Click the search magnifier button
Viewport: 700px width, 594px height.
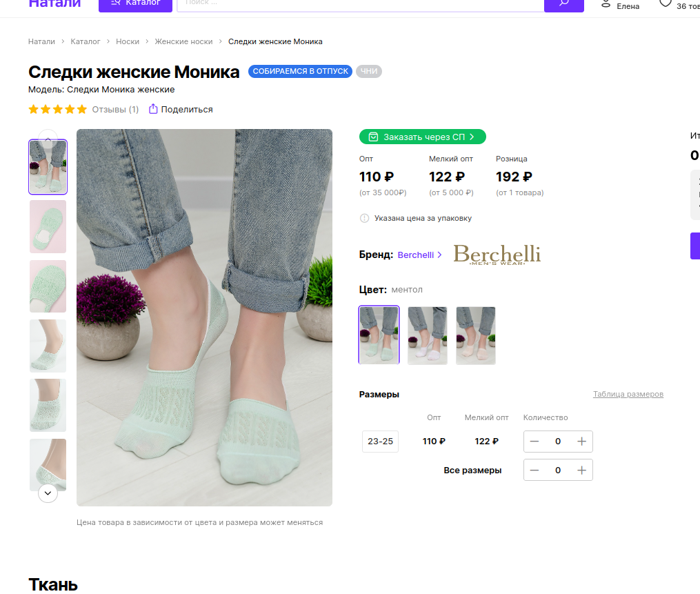click(563, 3)
